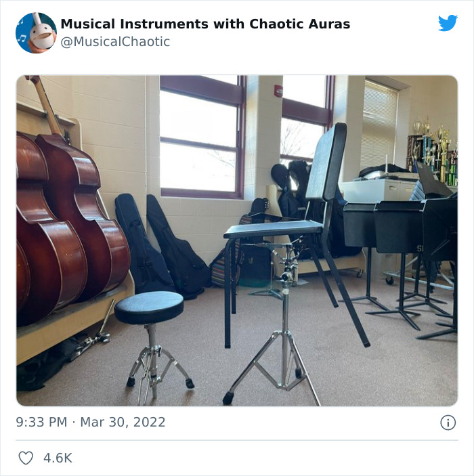Screen dimensions: 474x476
Task: Click the round drum stool seat in photo
Action: point(149,307)
